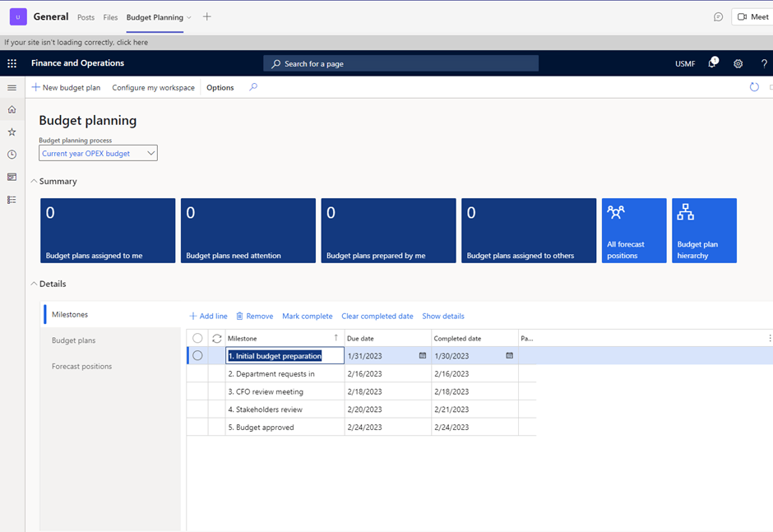This screenshot has height=532, width=773.
Task: Refresh the workspace using the refresh icon
Action: point(754,87)
